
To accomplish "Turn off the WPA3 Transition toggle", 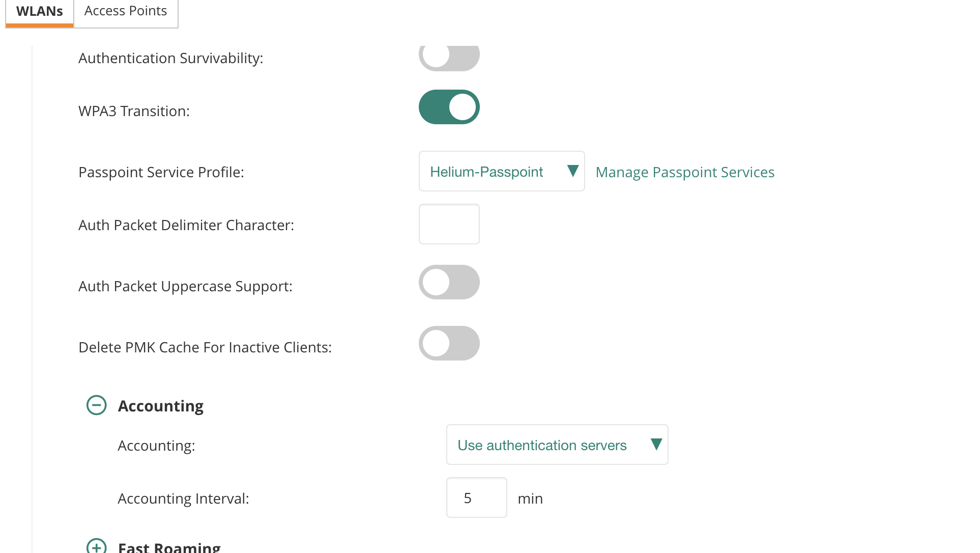I will pyautogui.click(x=449, y=107).
